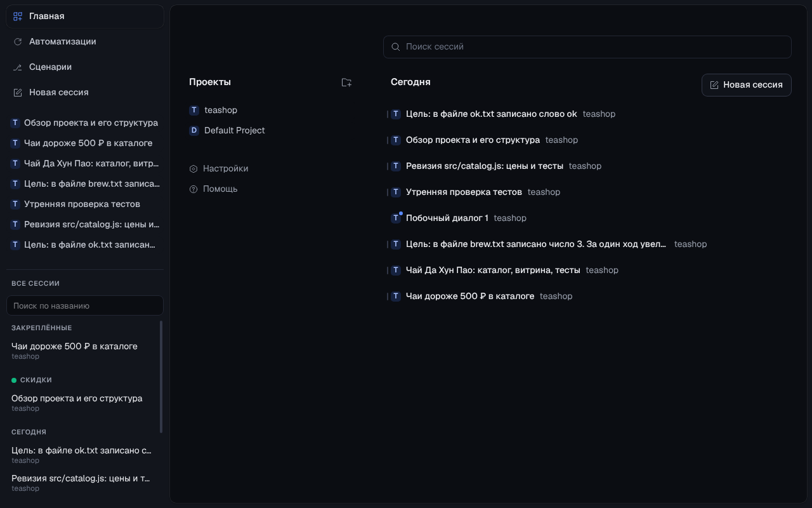Click the Автоматизации refresh icon

pyautogui.click(x=18, y=42)
